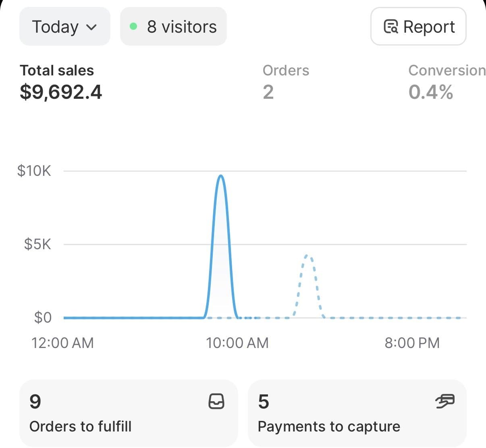
Task: Tap the hand-with-card payment capture icon
Action: pos(445,401)
